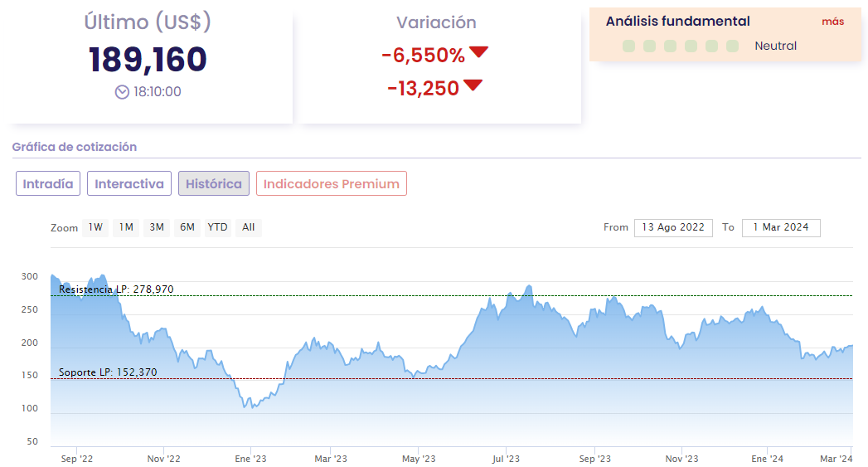Image resolution: width=868 pixels, height=467 pixels.
Task: Switch to the Interactiva chart tab
Action: click(129, 183)
